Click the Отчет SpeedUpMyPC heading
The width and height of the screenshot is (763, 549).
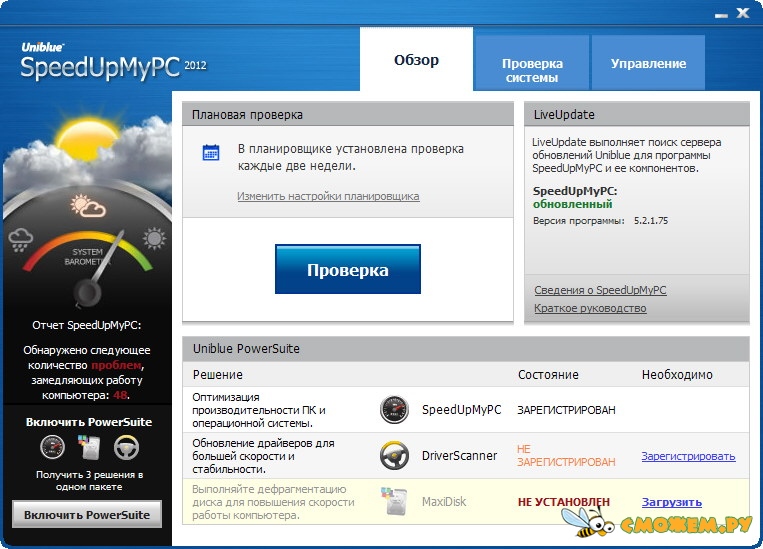tap(87, 325)
